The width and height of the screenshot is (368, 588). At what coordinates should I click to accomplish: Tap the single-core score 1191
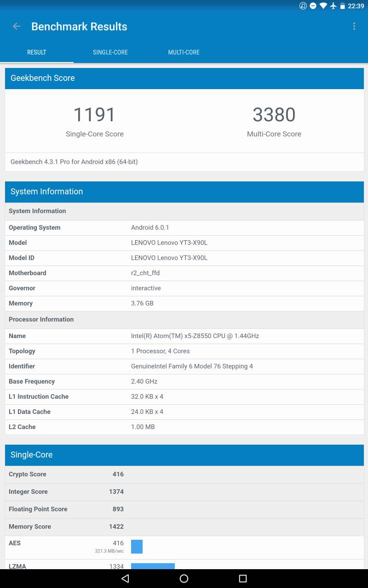click(95, 115)
